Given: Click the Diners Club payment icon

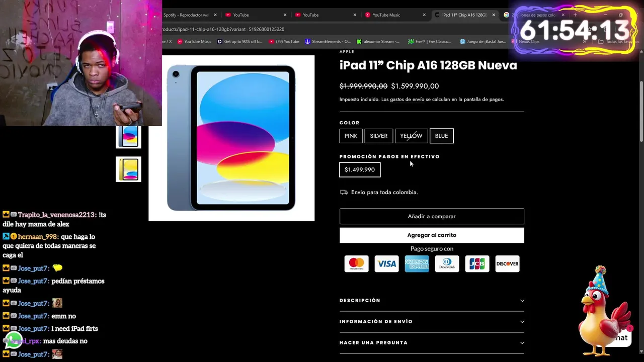Looking at the screenshot, I should [447, 264].
